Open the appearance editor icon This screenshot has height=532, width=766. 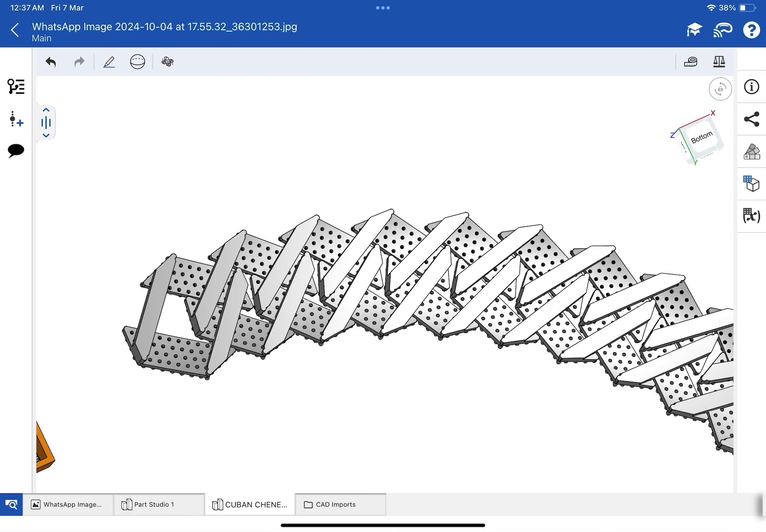click(752, 152)
